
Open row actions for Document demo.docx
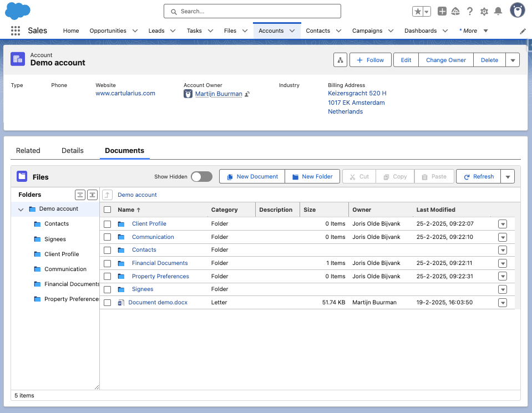503,303
